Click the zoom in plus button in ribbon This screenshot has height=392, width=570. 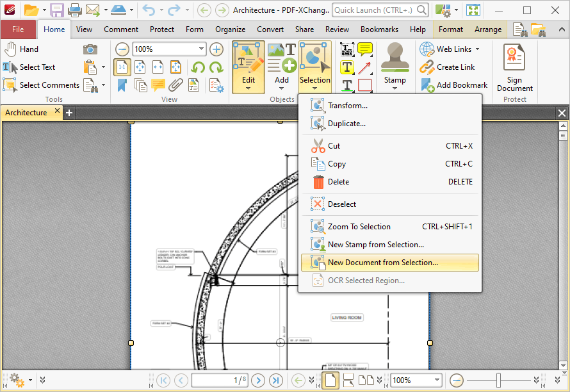(x=216, y=49)
